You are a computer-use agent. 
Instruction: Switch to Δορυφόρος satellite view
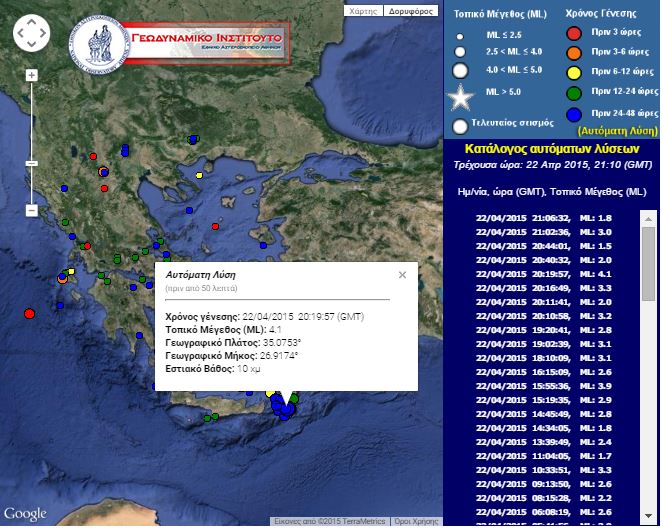411,11
